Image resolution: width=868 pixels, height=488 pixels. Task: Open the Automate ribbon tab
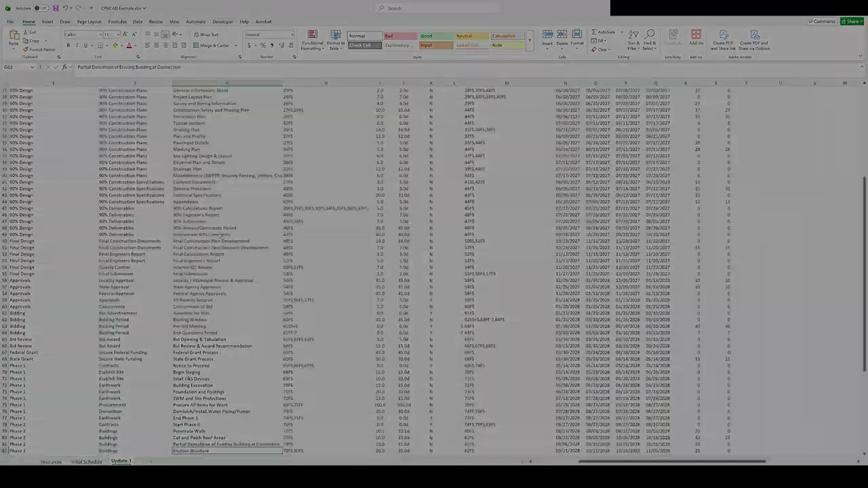195,22
